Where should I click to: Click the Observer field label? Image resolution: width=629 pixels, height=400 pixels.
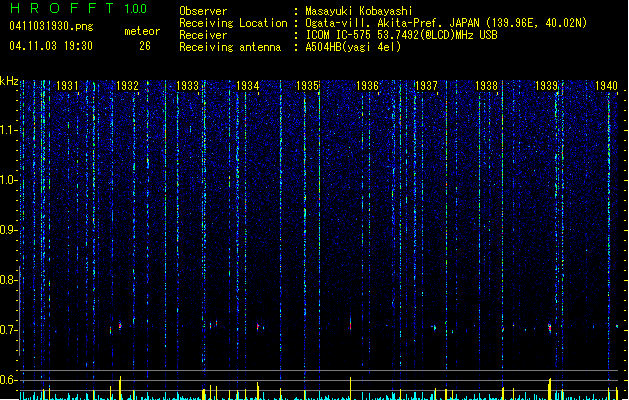click(x=203, y=11)
